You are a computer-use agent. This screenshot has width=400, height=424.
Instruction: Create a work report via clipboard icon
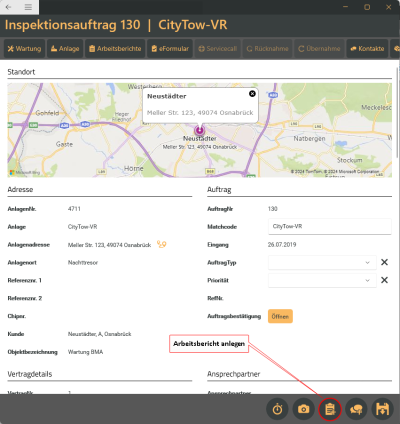[330, 409]
